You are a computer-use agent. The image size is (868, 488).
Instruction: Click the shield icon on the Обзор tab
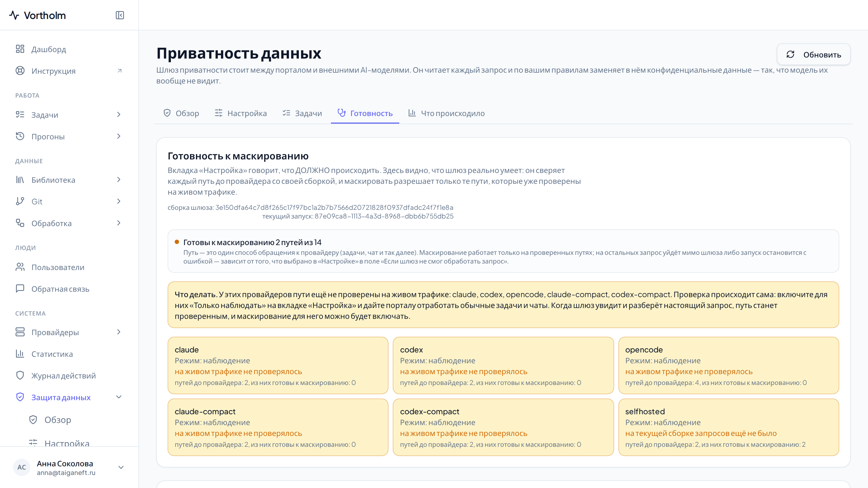167,113
